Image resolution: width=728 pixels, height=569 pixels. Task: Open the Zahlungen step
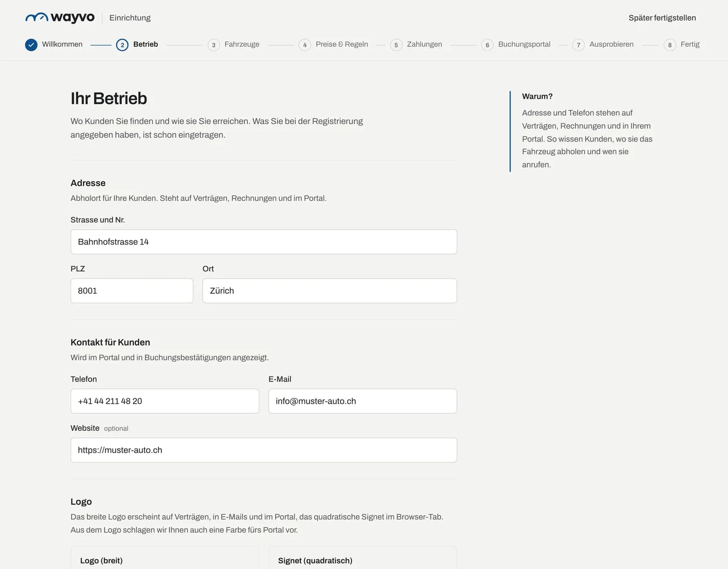click(425, 44)
